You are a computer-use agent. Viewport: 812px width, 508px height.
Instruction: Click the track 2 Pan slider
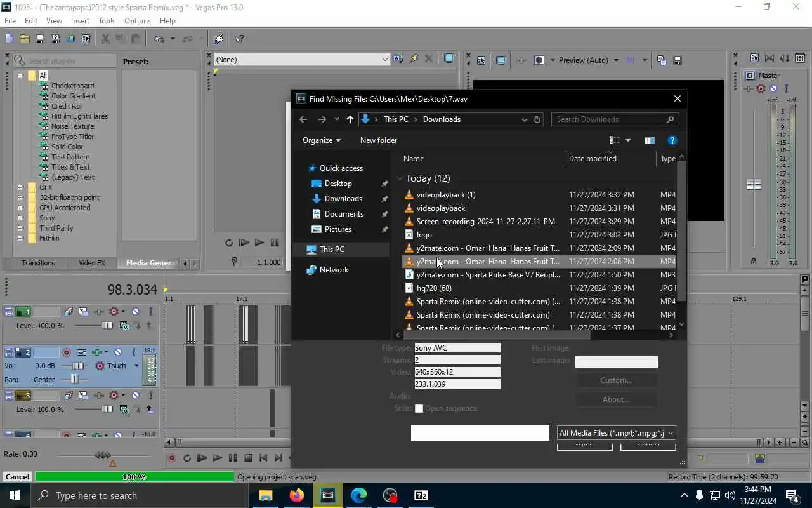tap(75, 380)
